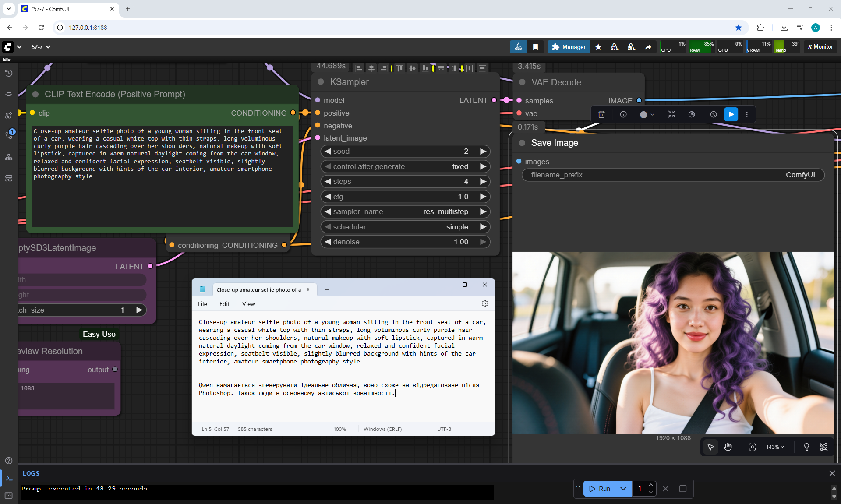The height and width of the screenshot is (504, 841).
Task: Select the LOGS tab
Action: point(31,473)
